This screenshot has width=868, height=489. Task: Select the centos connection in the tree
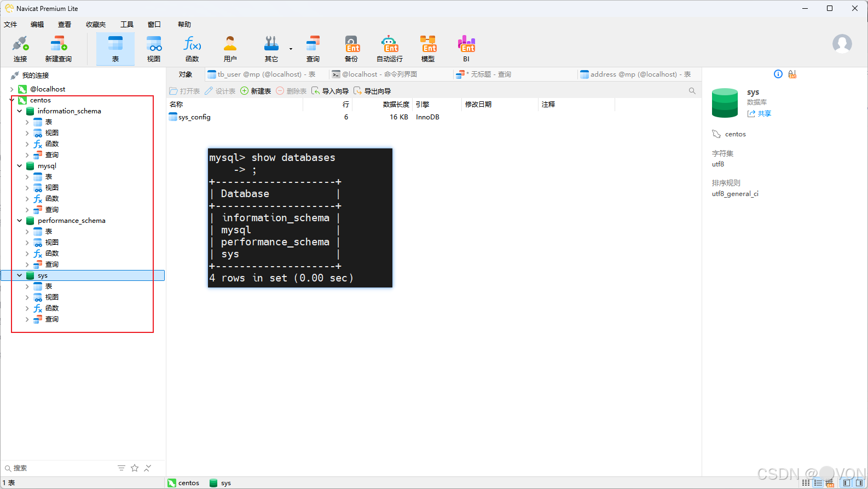click(40, 100)
